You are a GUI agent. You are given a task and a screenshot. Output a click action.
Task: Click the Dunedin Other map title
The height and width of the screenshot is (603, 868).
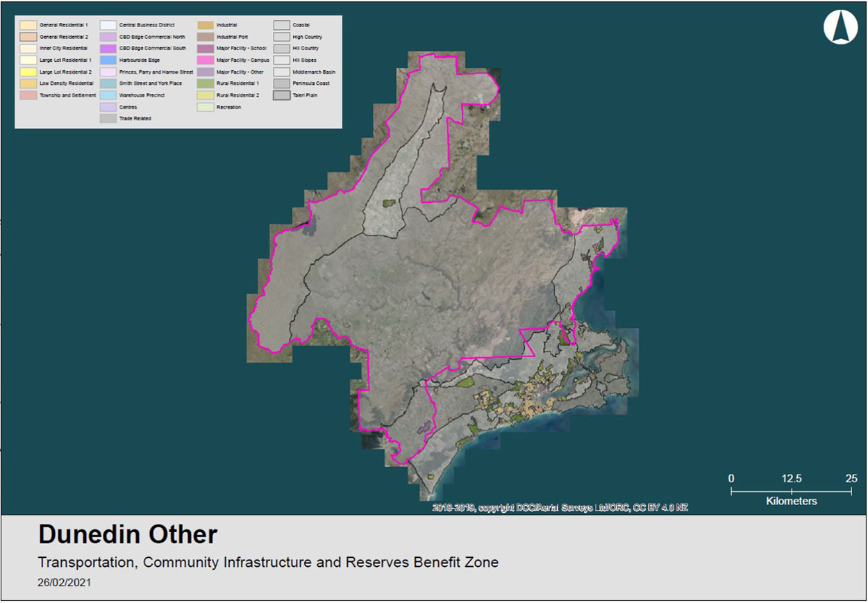(x=128, y=535)
